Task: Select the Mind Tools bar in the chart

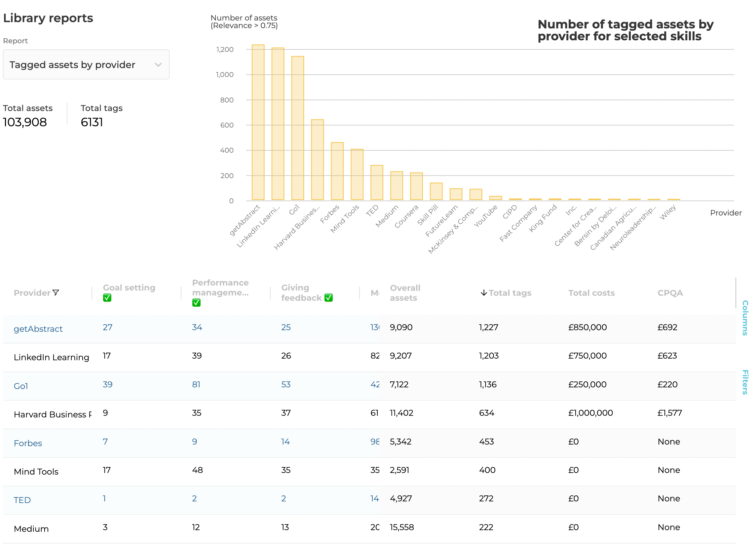Action: pos(357,174)
